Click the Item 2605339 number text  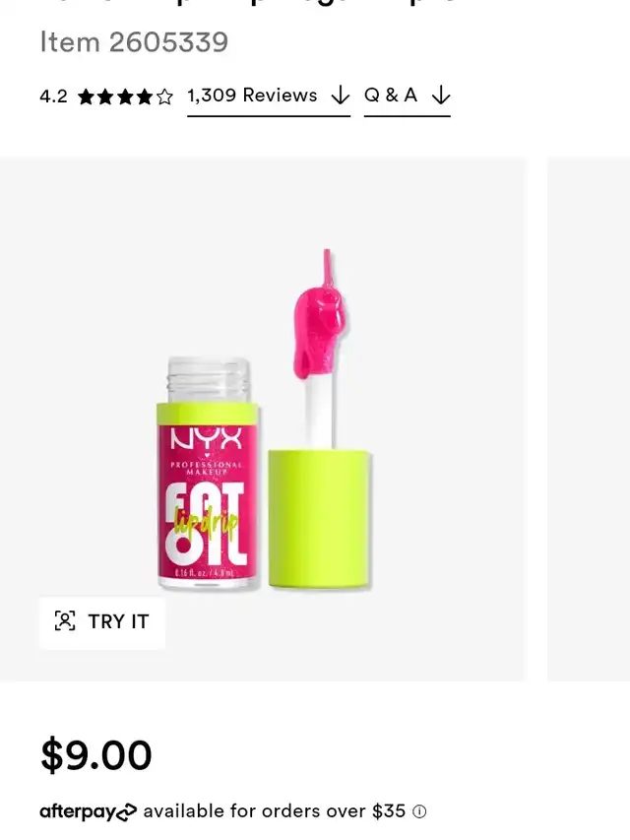point(134,41)
